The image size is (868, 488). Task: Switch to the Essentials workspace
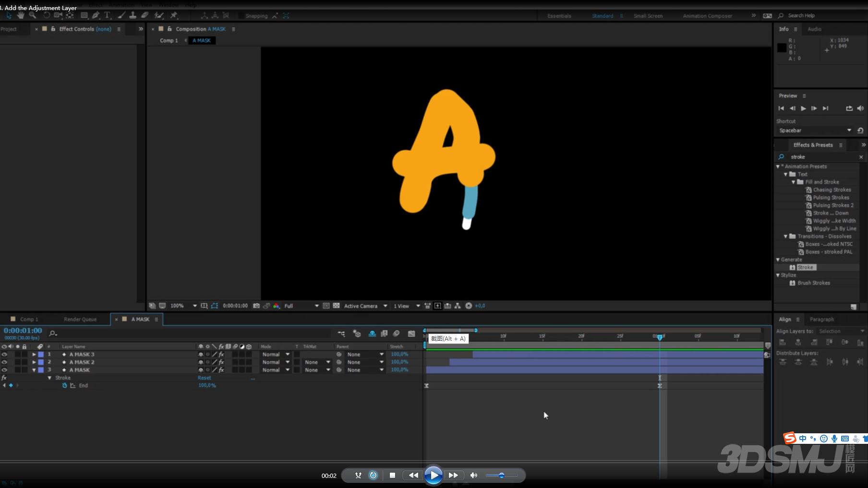tap(559, 16)
